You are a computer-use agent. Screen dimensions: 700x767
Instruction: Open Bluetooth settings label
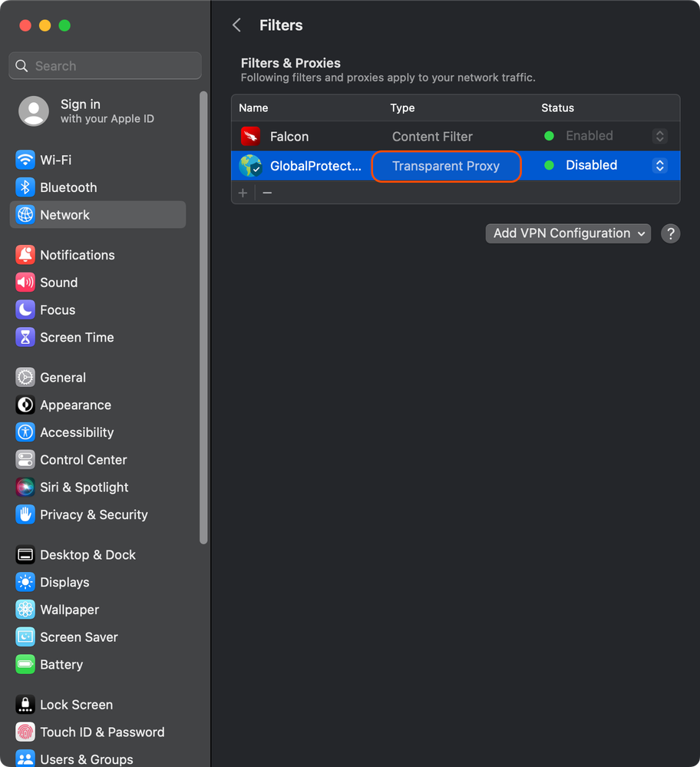[x=68, y=187]
